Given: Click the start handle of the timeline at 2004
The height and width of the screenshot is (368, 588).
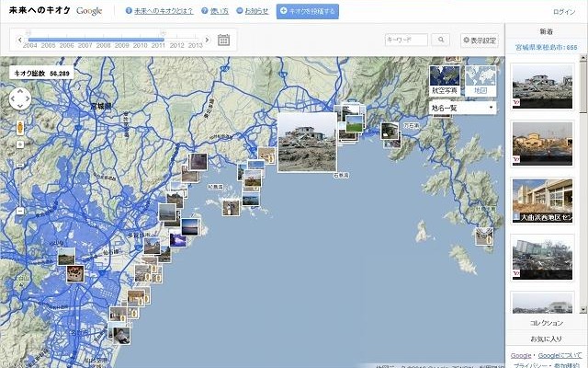Looking at the screenshot, I should coord(28,33).
